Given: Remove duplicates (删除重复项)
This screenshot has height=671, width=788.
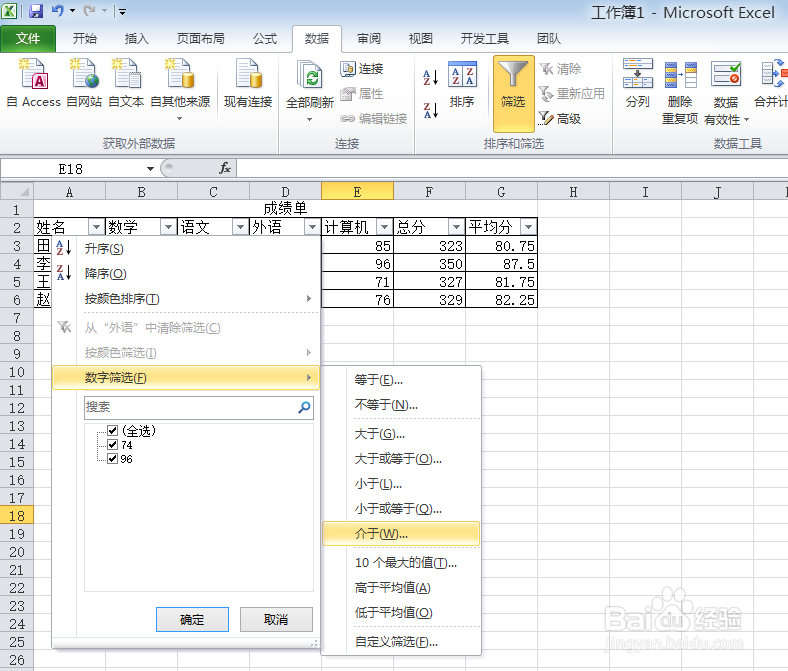Looking at the screenshot, I should tap(680, 92).
